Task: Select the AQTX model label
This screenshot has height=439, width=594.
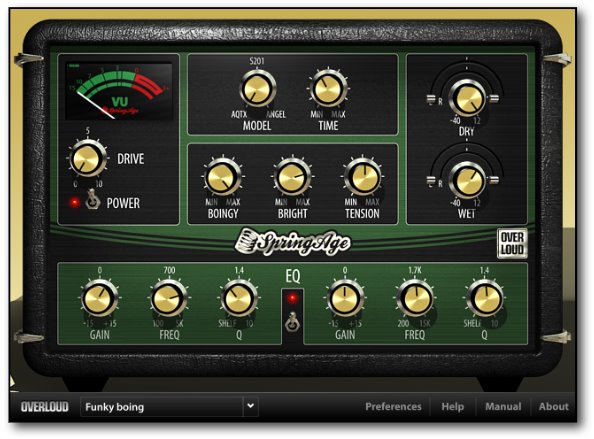Action: pos(239,114)
